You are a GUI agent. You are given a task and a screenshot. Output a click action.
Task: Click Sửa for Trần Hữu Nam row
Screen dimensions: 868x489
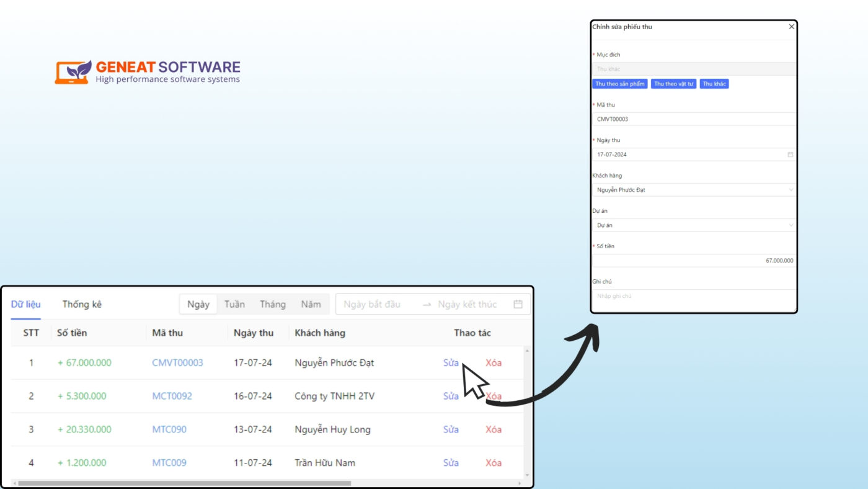[x=451, y=463]
